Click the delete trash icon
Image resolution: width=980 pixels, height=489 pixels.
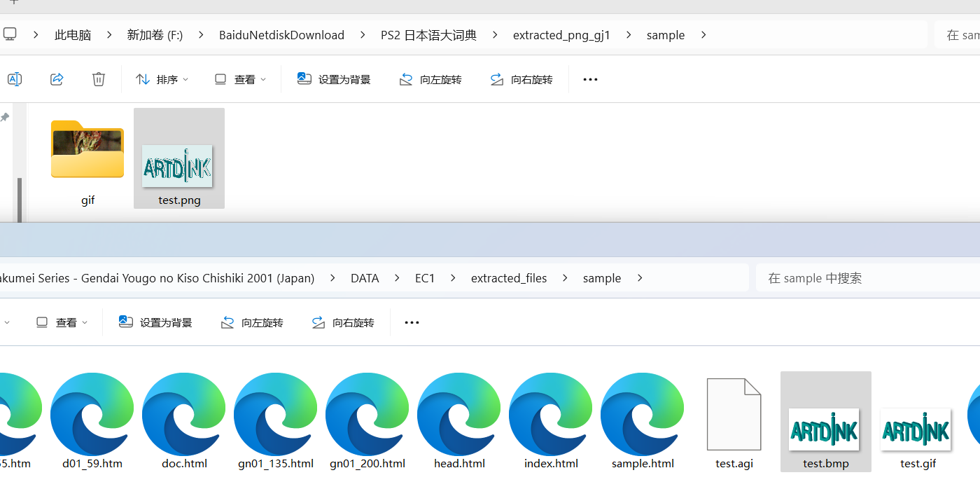99,79
